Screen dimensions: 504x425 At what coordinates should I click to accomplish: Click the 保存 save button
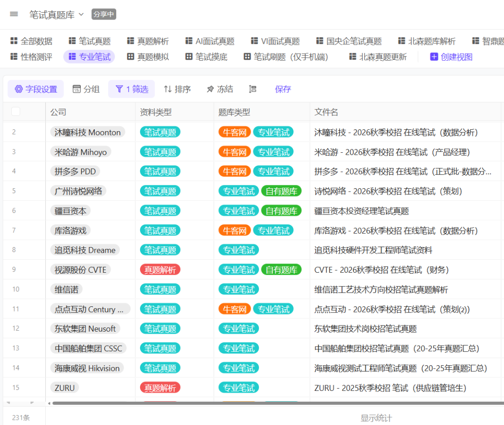pyautogui.click(x=283, y=89)
